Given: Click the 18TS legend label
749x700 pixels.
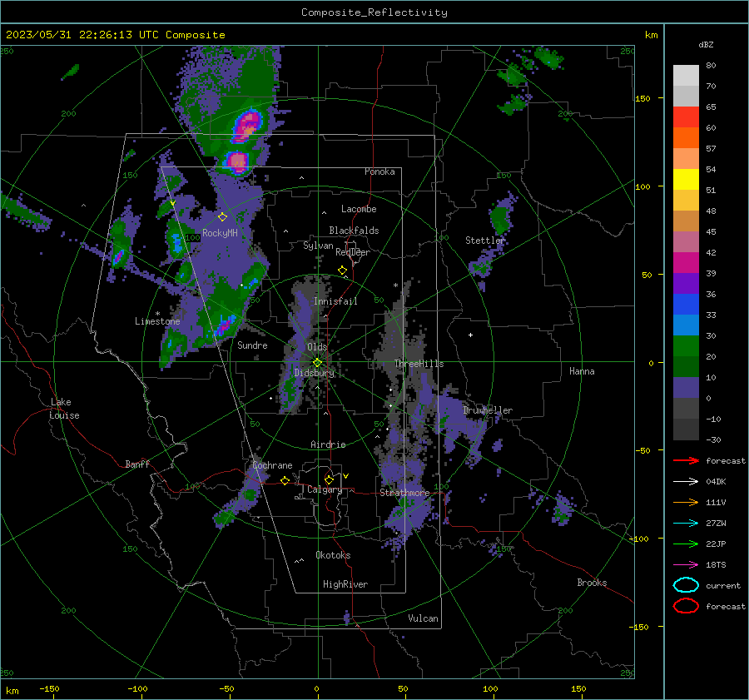Looking at the screenshot, I should [716, 565].
